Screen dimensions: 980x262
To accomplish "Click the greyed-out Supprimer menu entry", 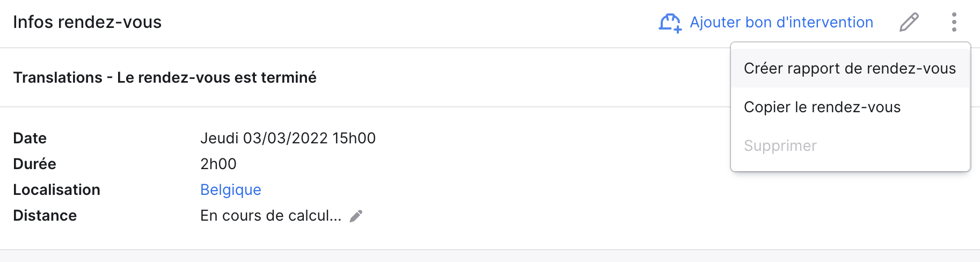I will pos(850,145).
